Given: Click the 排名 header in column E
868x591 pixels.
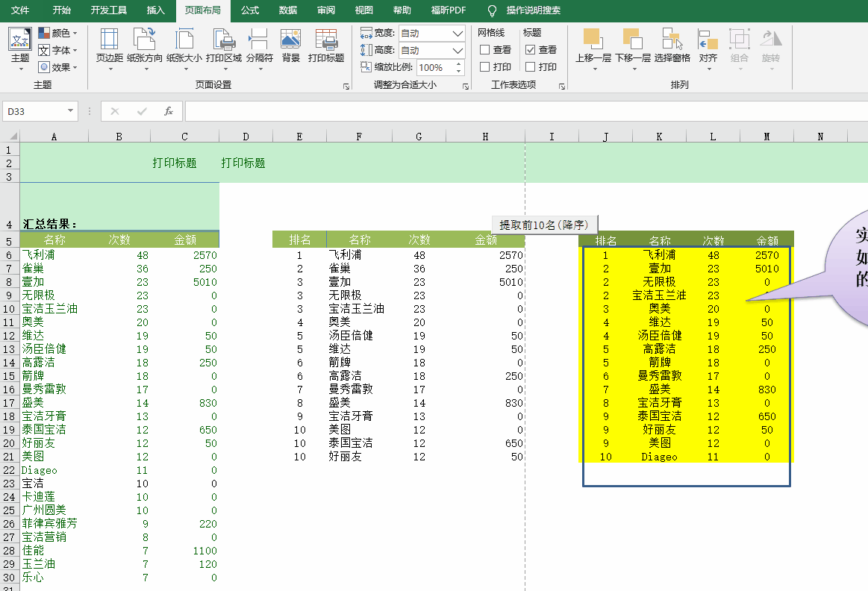Looking at the screenshot, I should (299, 240).
